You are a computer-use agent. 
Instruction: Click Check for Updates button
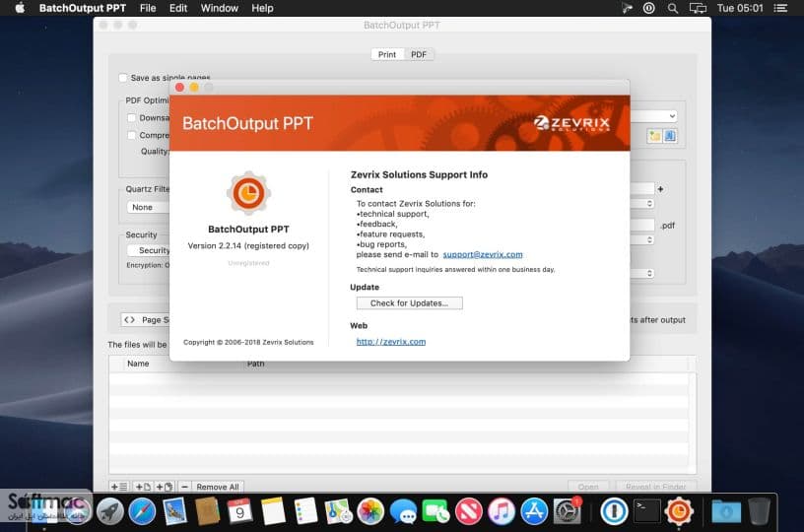tap(409, 302)
